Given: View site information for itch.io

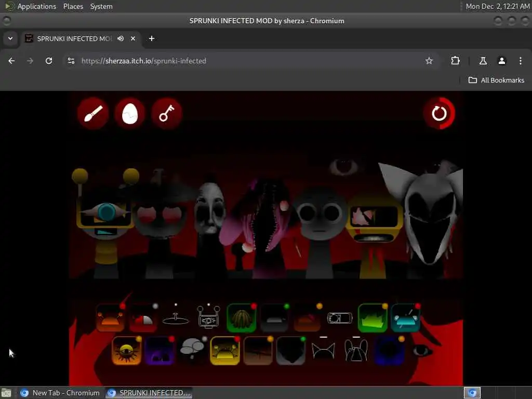Looking at the screenshot, I should click(71, 61).
